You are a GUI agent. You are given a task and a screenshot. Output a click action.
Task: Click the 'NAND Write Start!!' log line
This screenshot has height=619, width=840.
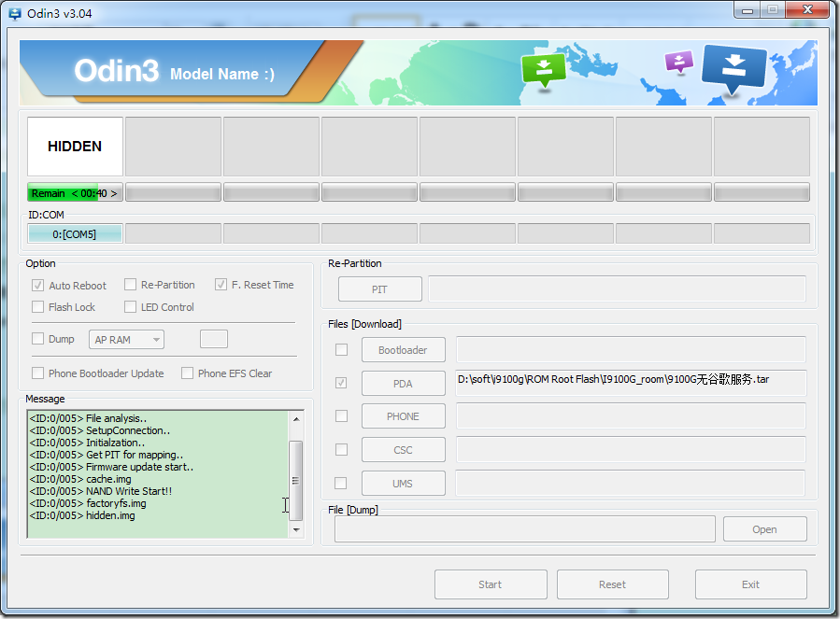(101, 491)
